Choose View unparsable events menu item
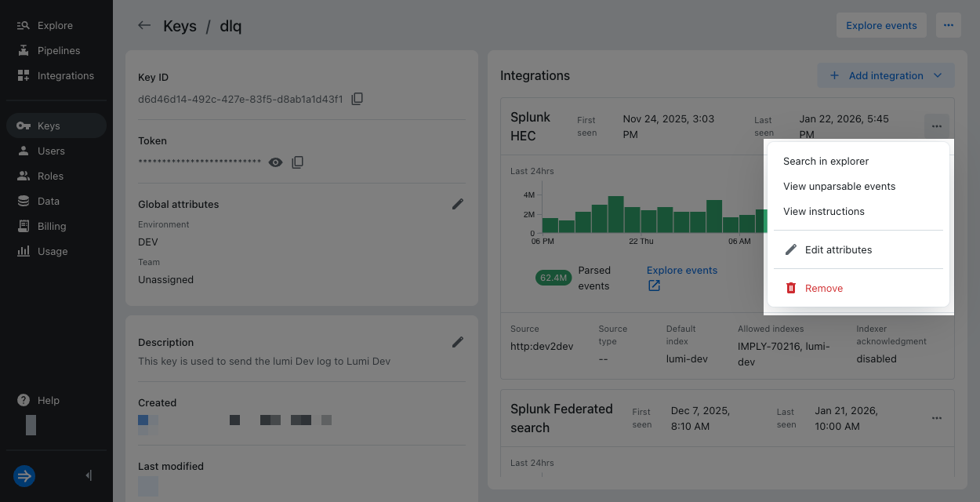Viewport: 980px width, 502px height. (839, 186)
